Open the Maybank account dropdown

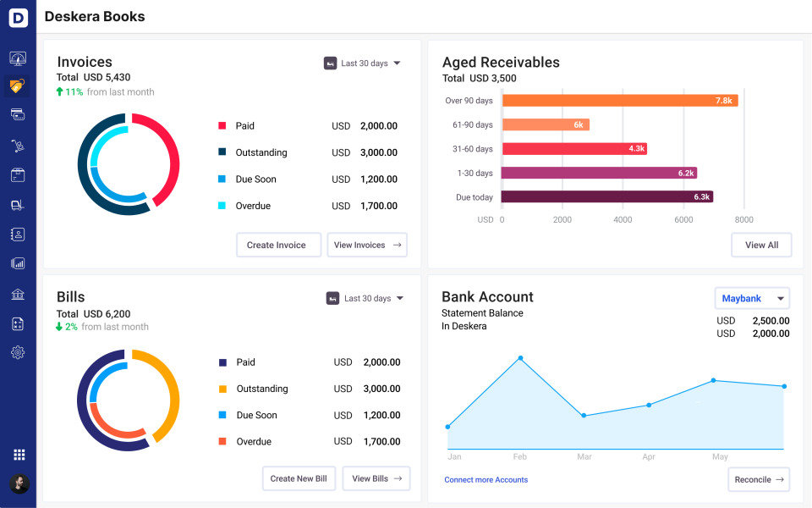751,298
